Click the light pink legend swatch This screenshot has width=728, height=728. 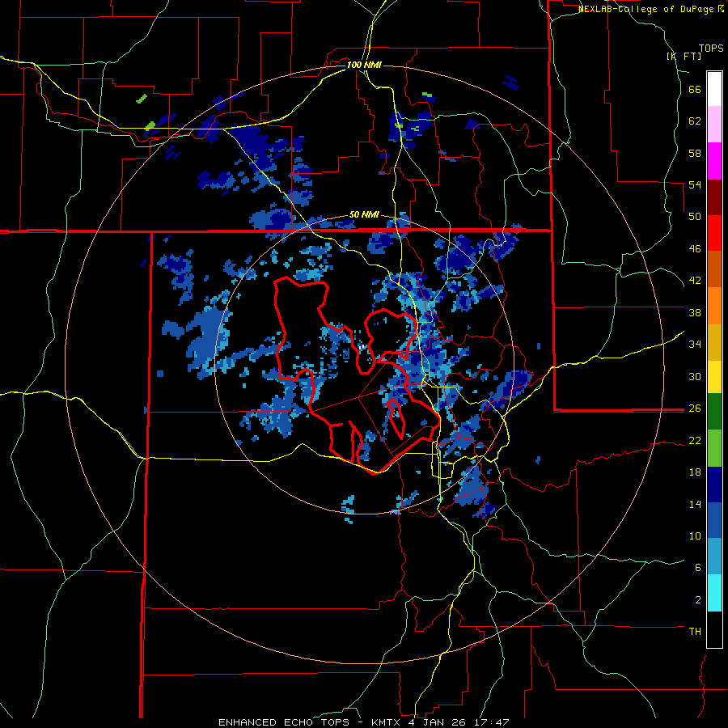pos(714,125)
